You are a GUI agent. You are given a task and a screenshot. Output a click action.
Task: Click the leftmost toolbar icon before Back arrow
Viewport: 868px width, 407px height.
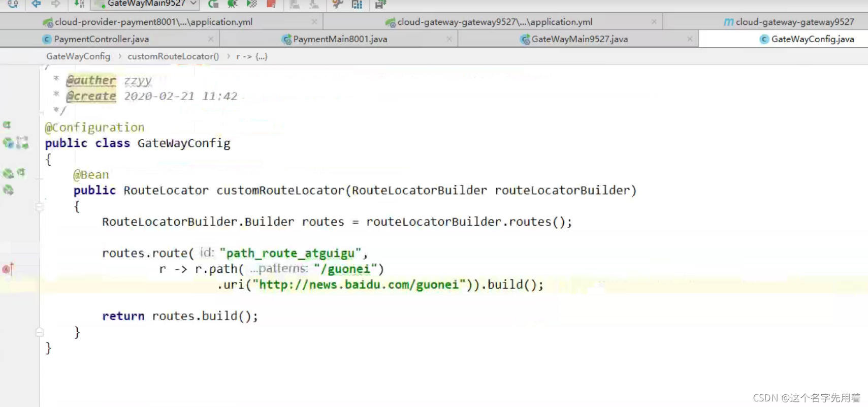click(x=13, y=4)
